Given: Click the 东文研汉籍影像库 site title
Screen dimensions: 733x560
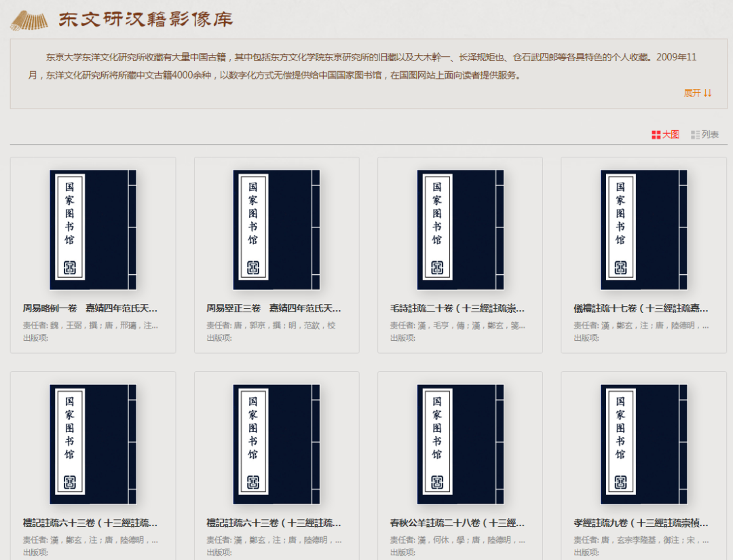Looking at the screenshot, I should (x=145, y=20).
